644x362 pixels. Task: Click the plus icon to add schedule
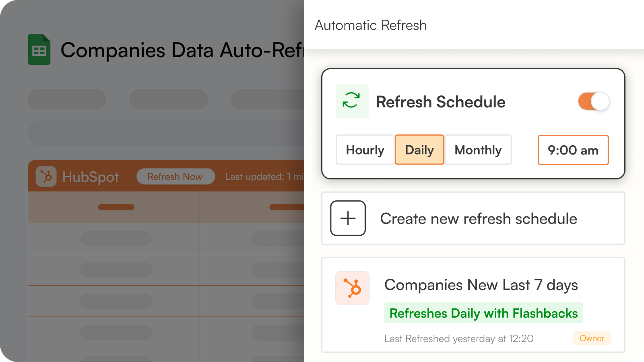[348, 218]
